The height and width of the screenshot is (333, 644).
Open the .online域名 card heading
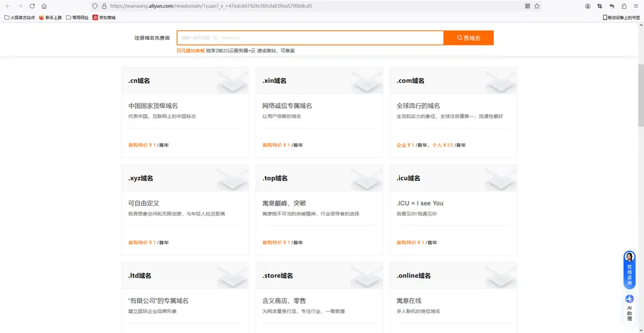tap(414, 276)
